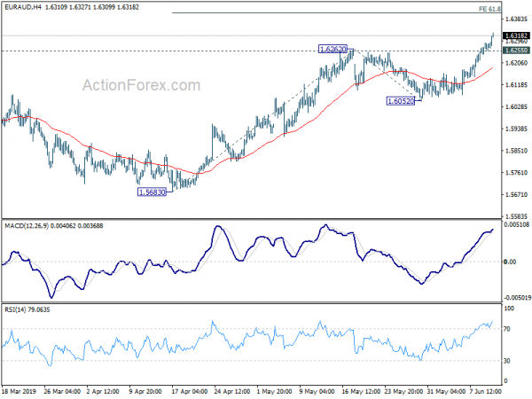
Task: Click the 31 May 04:00 time label
Action: click(x=447, y=392)
